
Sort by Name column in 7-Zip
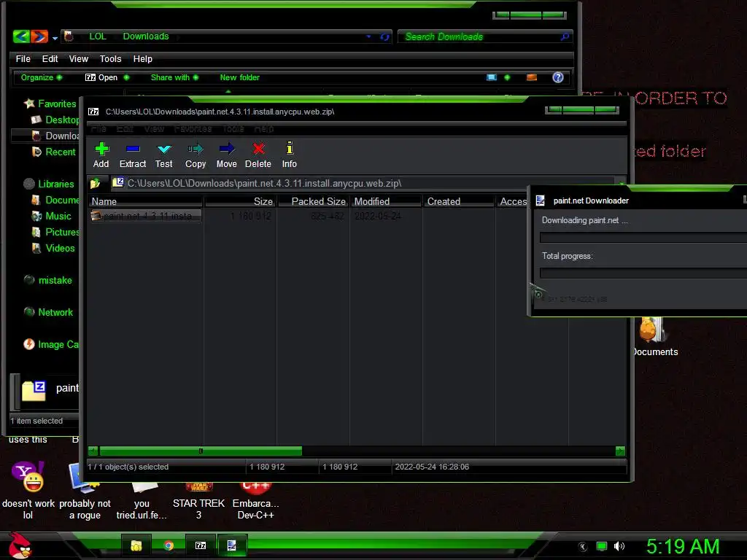146,201
